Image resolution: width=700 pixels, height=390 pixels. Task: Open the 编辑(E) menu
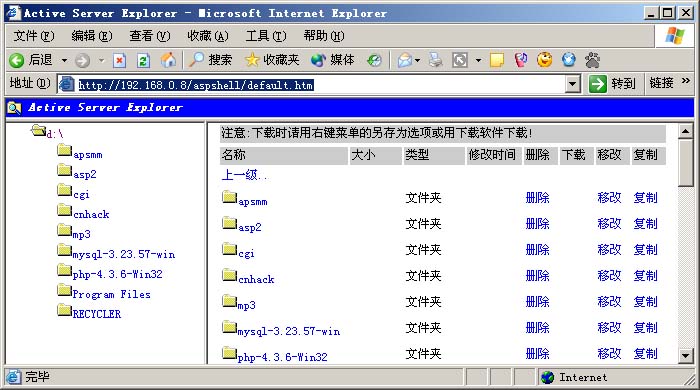[92, 36]
